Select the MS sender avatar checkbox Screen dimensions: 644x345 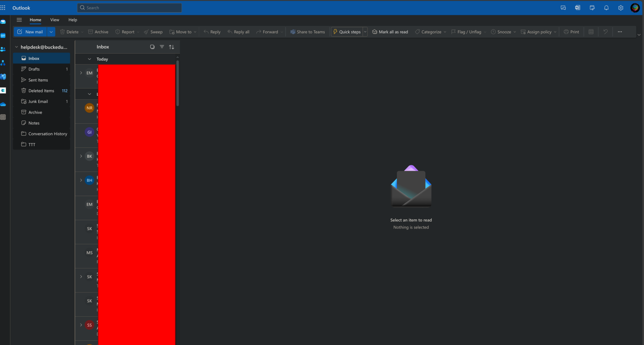point(89,253)
